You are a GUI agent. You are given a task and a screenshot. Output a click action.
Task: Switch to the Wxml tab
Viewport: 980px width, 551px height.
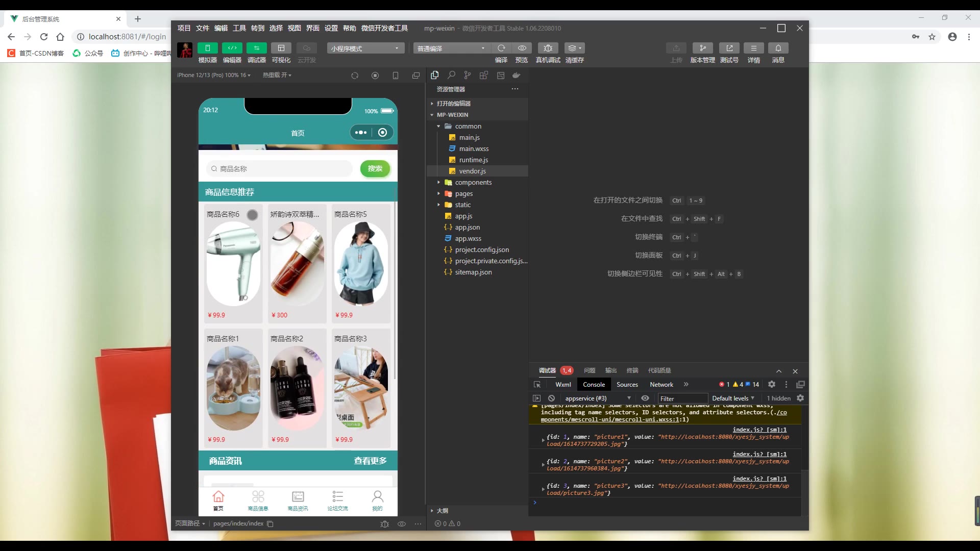coord(563,385)
